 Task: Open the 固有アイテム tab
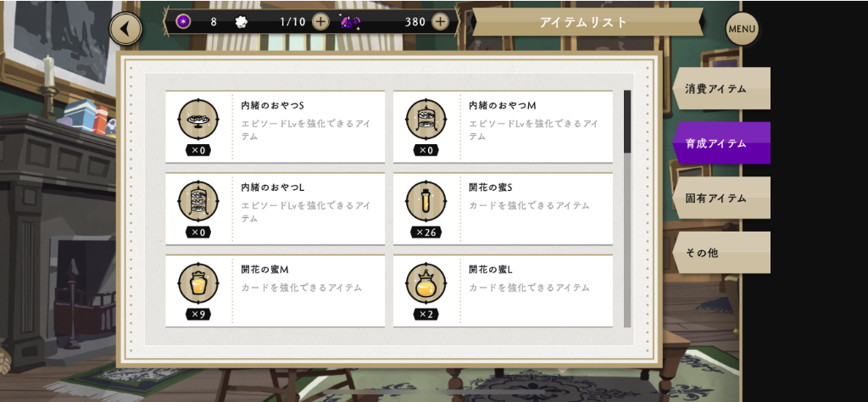tap(721, 198)
